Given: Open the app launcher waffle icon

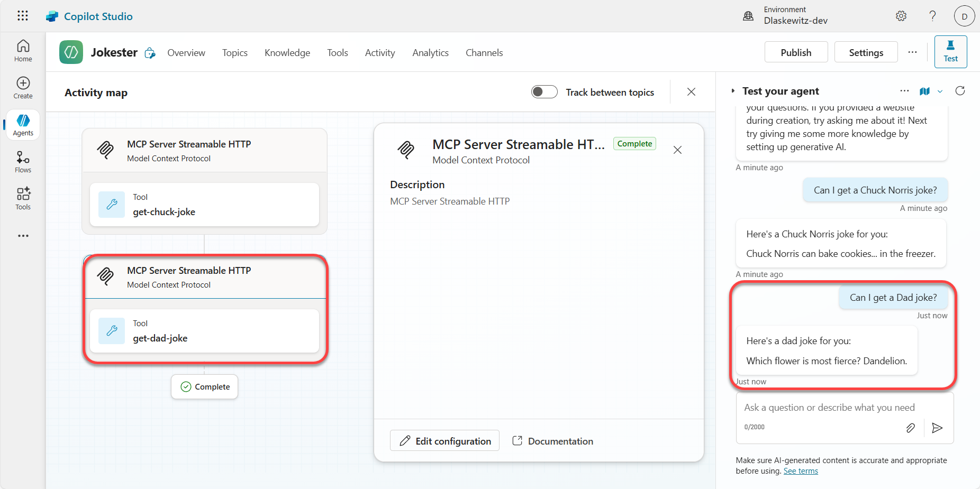Looking at the screenshot, I should (22, 16).
